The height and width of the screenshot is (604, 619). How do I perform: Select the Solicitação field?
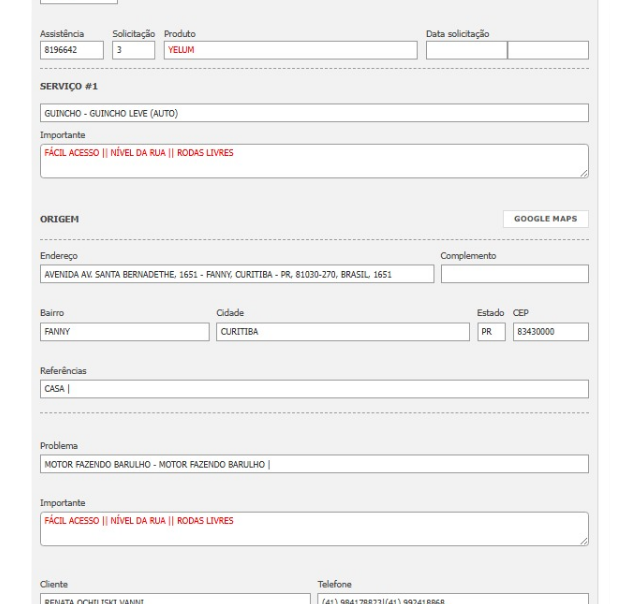[133, 50]
